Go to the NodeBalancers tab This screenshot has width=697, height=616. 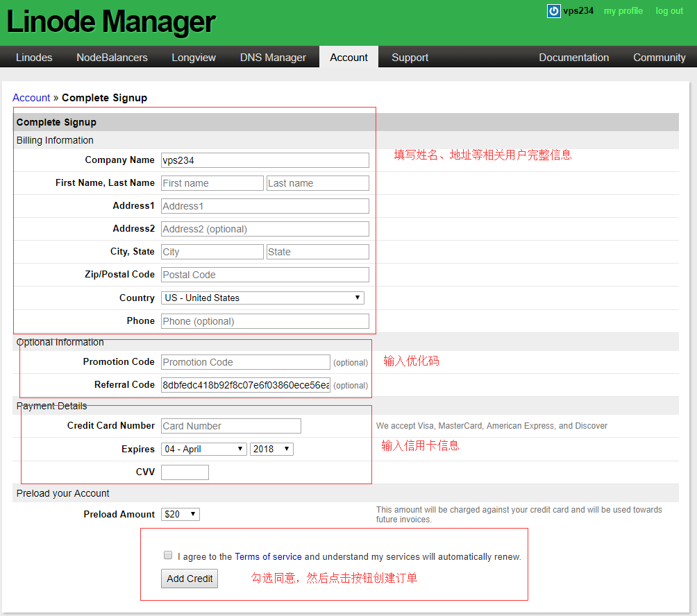point(112,58)
